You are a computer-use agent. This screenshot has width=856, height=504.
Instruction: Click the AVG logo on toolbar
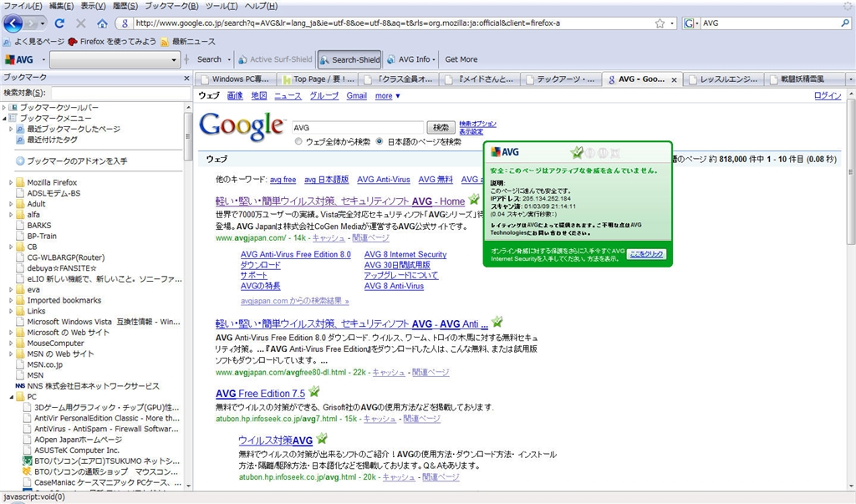pos(19,59)
